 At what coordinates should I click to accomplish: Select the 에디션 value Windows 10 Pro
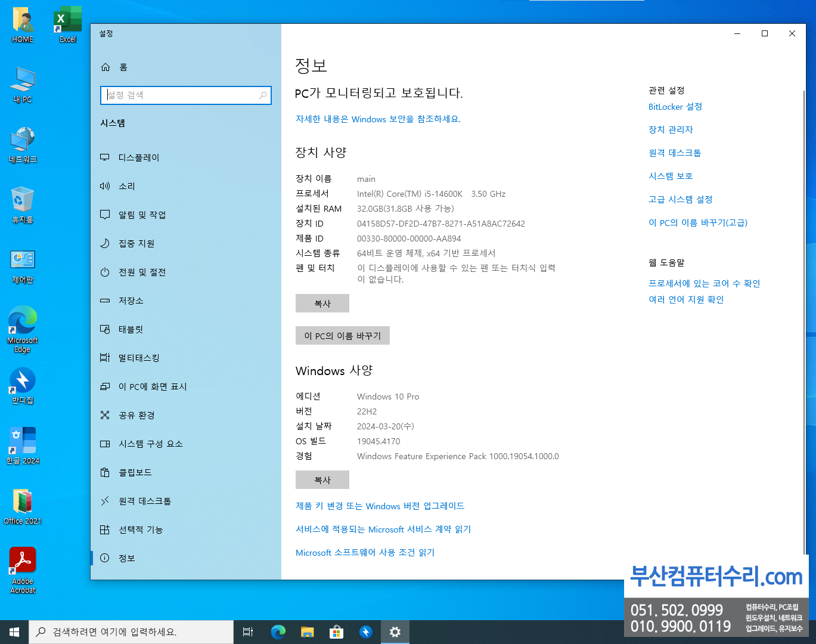pos(388,397)
